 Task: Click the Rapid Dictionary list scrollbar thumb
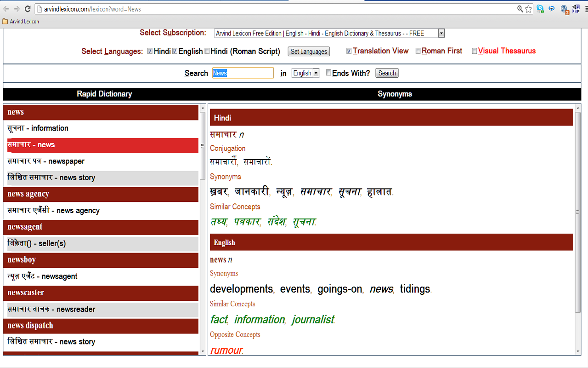pyautogui.click(x=203, y=147)
